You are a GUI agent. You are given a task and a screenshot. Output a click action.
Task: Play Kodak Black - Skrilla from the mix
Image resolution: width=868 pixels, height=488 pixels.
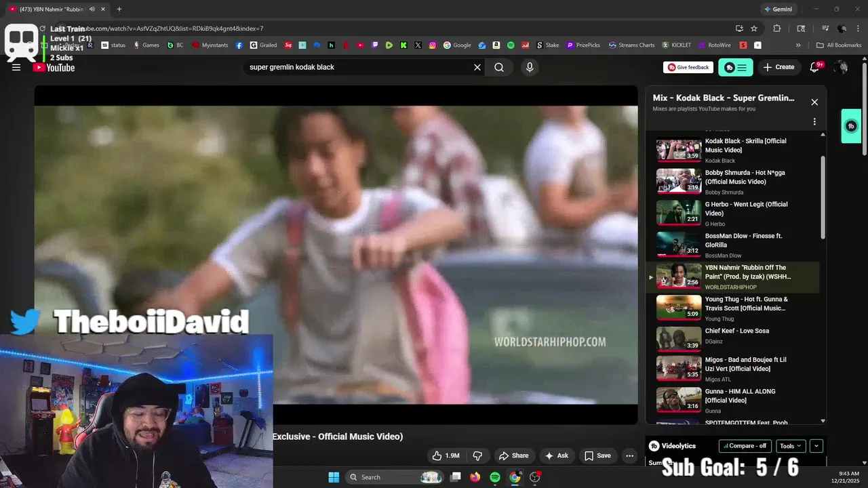tap(732, 150)
